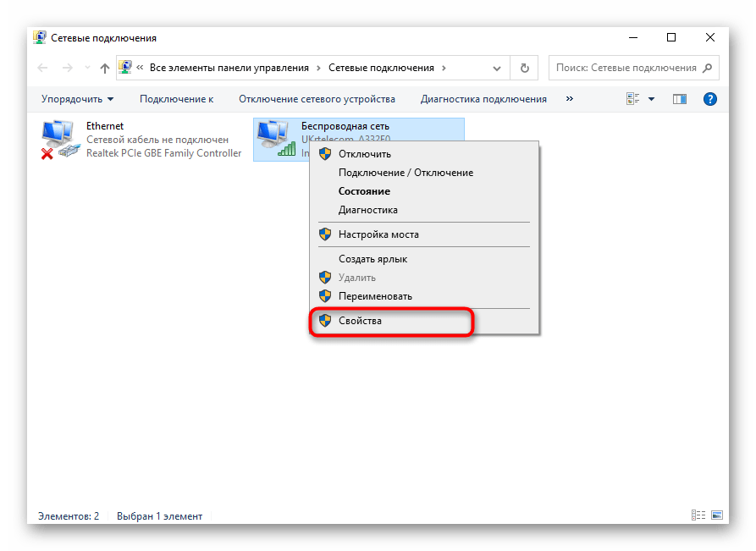The height and width of the screenshot is (551, 756).
Task: Open the view options dropdown arrow
Action: [652, 99]
